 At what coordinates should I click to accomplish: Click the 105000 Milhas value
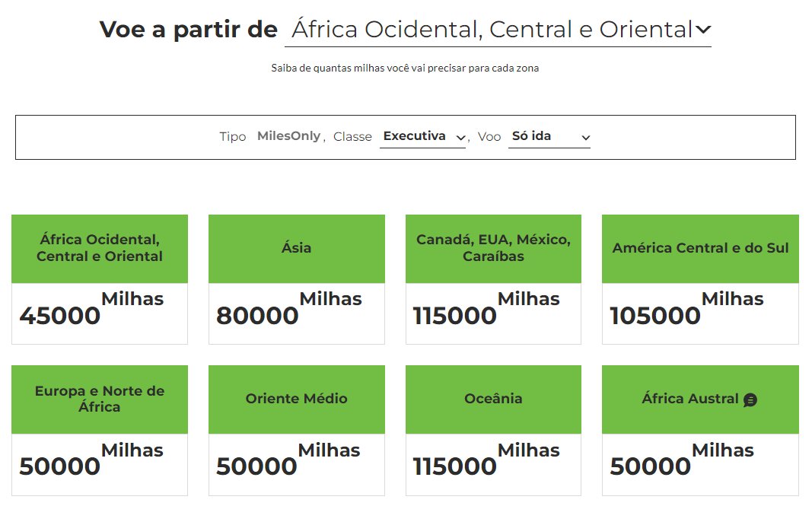click(686, 309)
